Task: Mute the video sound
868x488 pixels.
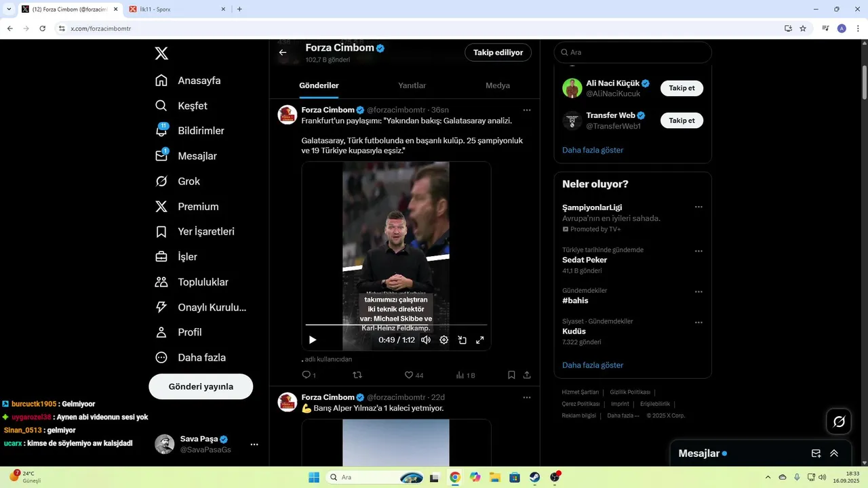Action: point(426,340)
